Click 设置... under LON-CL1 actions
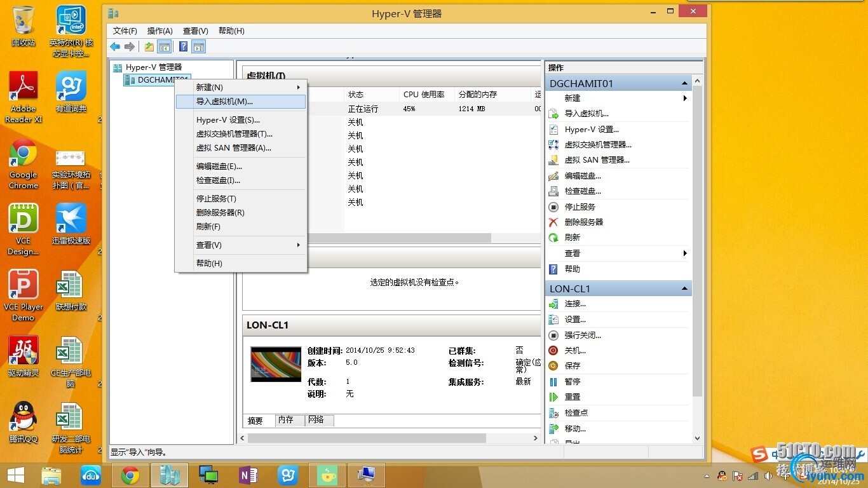The image size is (868, 488). point(576,320)
